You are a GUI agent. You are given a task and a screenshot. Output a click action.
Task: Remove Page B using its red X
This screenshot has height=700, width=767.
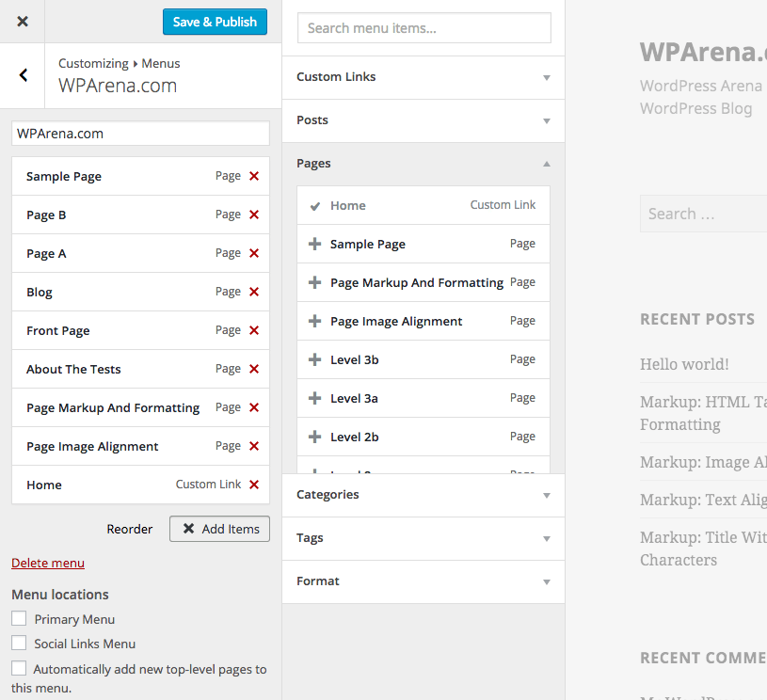tap(254, 215)
